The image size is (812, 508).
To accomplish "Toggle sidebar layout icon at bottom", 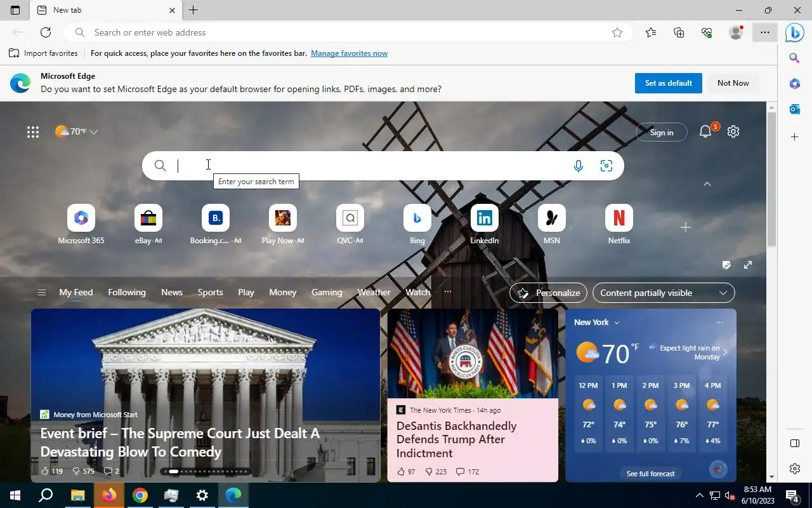I will 794,443.
